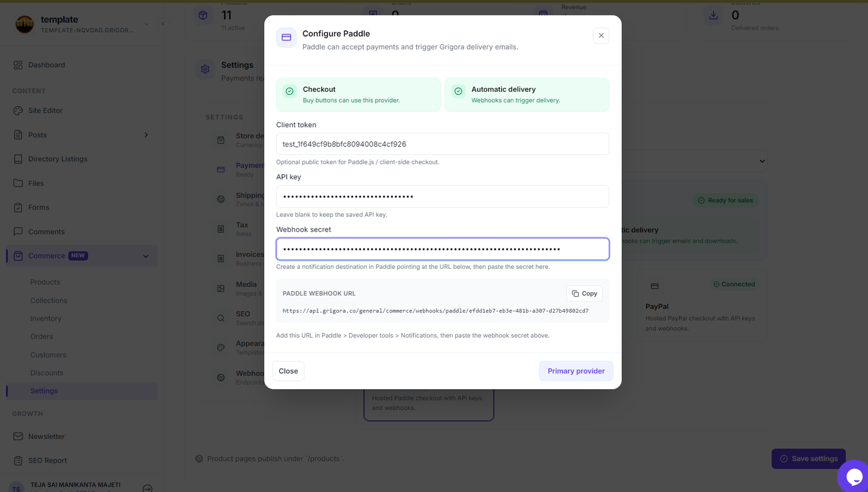Click the Delivered orders download icon
Viewport: 868px width, 492px height.
pos(713,15)
